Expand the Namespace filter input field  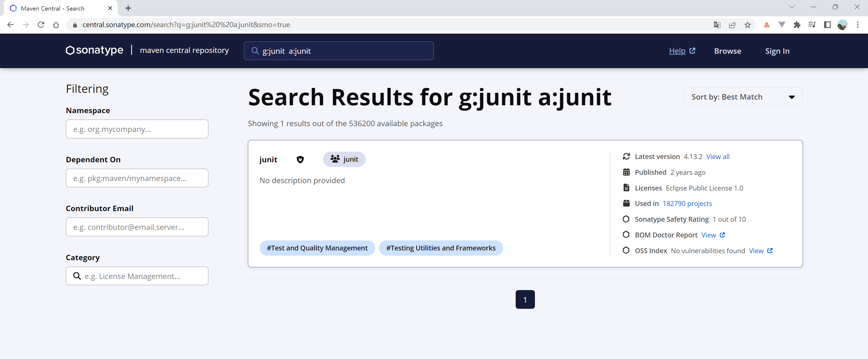coord(137,129)
